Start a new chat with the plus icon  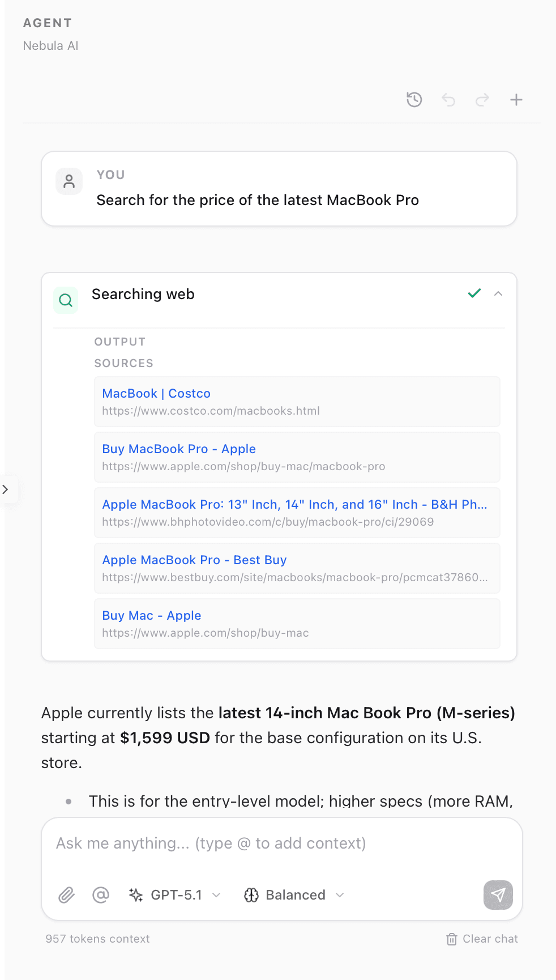(516, 100)
